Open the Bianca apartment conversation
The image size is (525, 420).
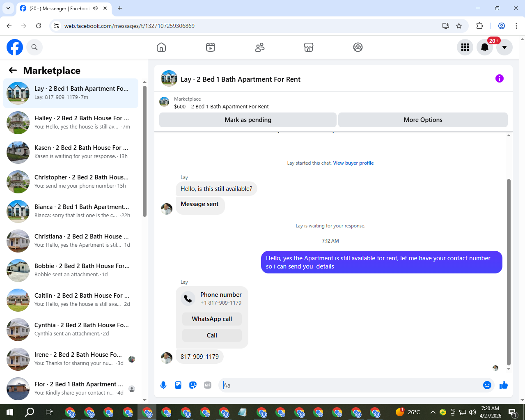(71, 211)
